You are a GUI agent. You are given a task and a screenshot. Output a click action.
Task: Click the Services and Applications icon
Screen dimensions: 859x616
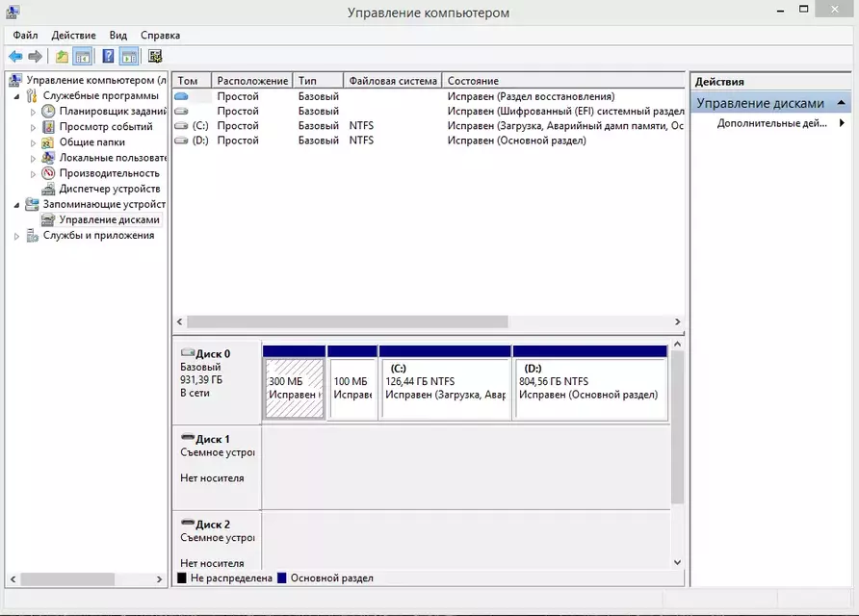(x=33, y=236)
